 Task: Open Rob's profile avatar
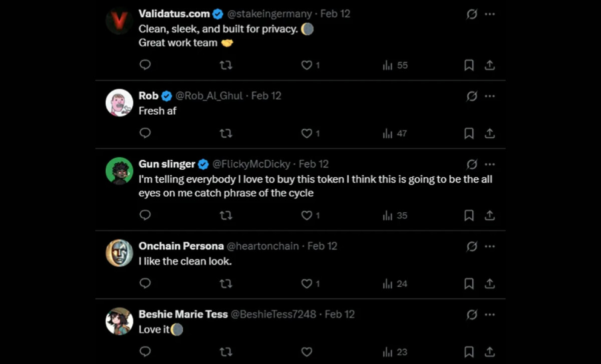coord(119,103)
